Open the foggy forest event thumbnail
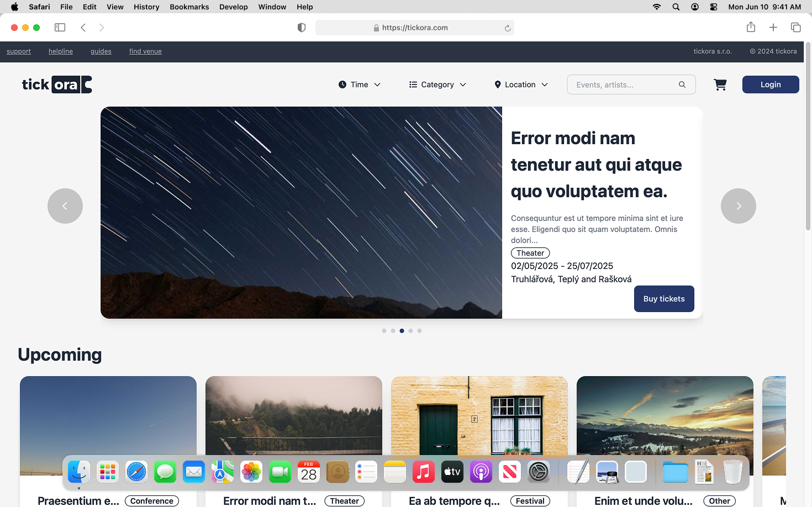The width and height of the screenshot is (812, 507). tap(294, 426)
